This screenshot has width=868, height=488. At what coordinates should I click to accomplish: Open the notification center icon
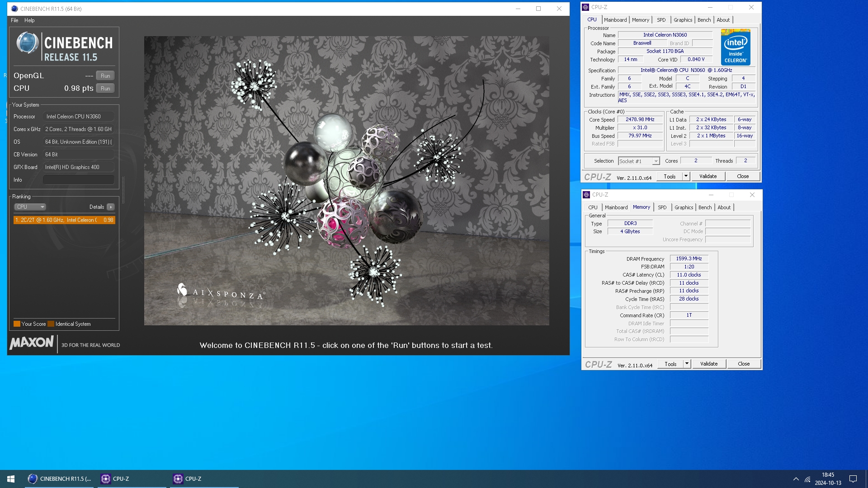point(853,479)
